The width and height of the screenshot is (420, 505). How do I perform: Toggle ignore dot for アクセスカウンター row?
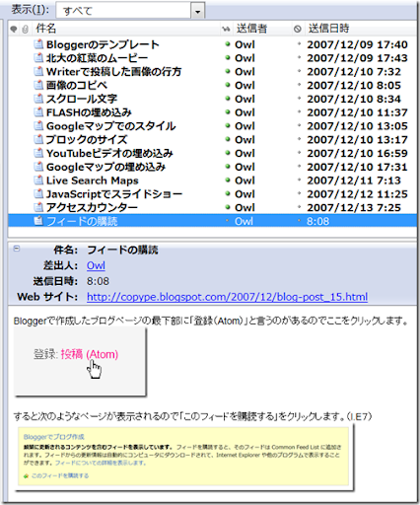click(x=299, y=207)
